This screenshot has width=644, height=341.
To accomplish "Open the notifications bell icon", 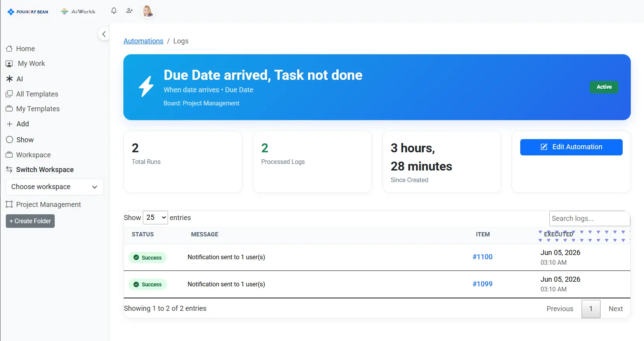I will (x=114, y=11).
